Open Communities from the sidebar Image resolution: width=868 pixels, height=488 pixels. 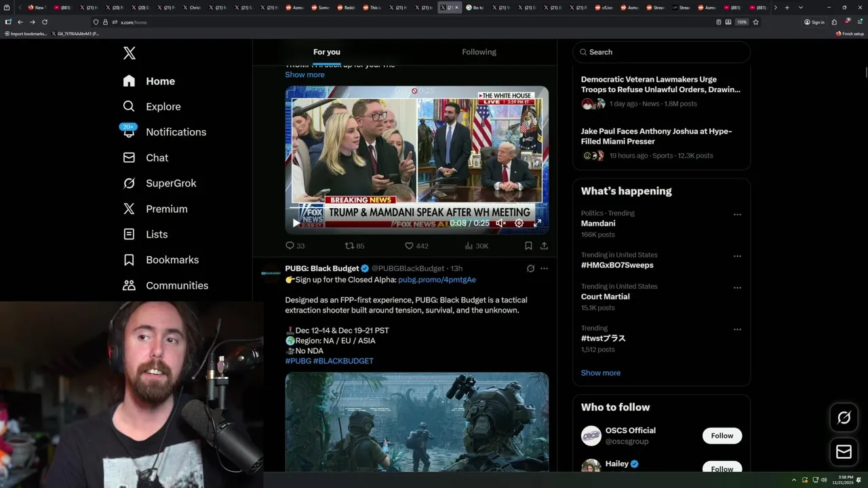pyautogui.click(x=165, y=285)
